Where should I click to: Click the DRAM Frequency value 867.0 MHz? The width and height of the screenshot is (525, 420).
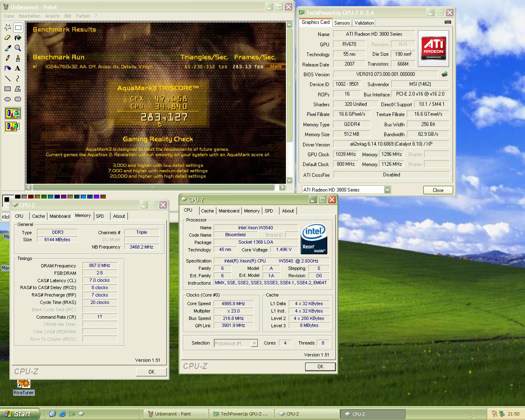click(100, 266)
